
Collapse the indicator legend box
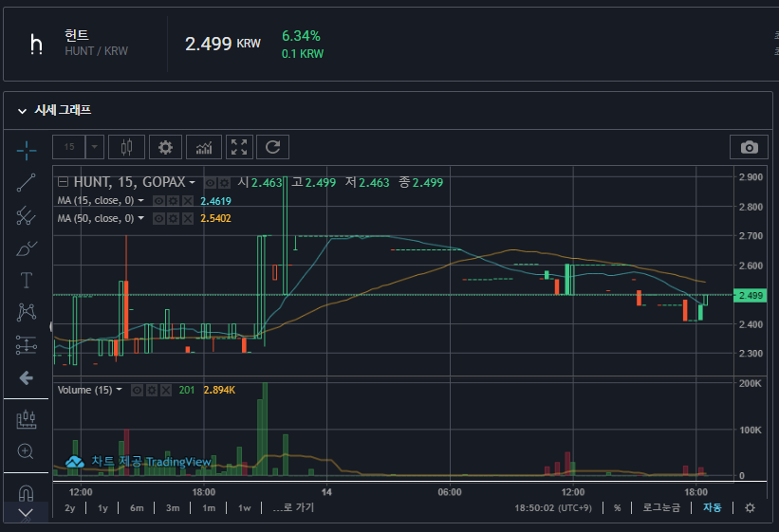tap(63, 182)
